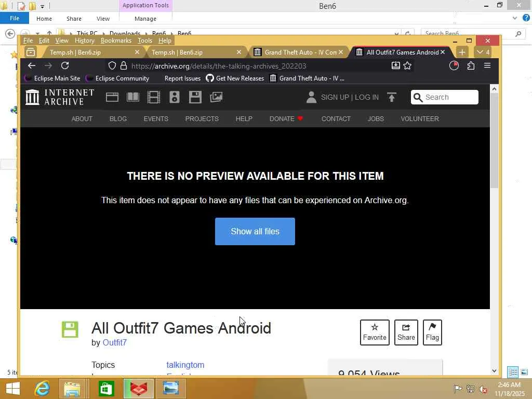
Task: Click the page vertical scrollbar thumb
Action: pos(495,140)
